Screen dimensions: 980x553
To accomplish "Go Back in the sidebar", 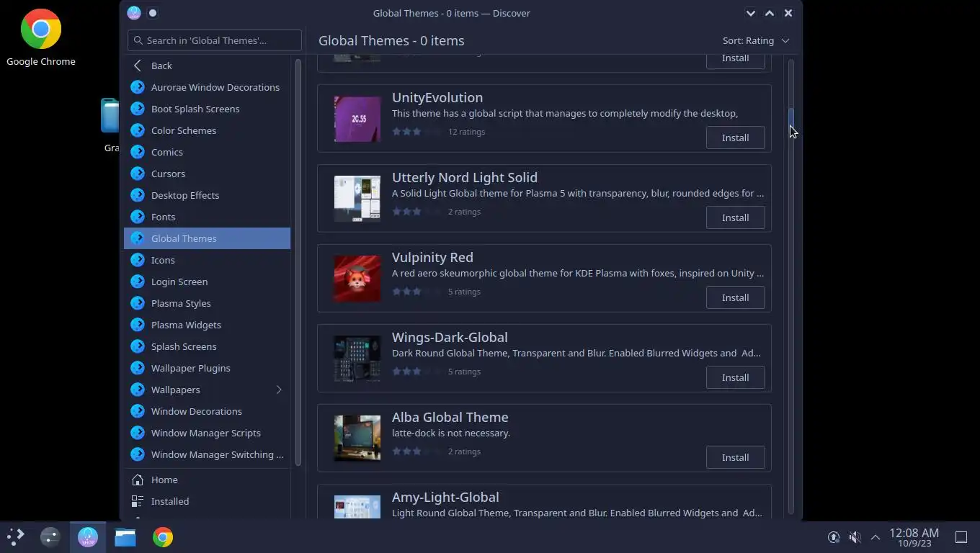I will pyautogui.click(x=208, y=66).
